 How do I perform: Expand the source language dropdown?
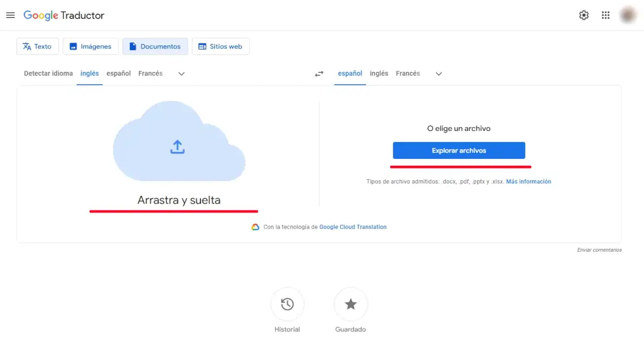[181, 74]
